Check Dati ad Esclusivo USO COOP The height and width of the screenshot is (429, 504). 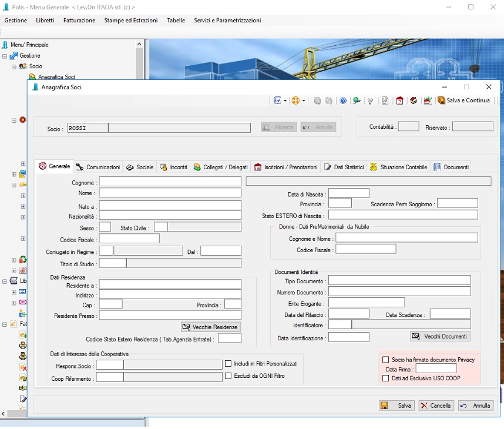pos(386,378)
